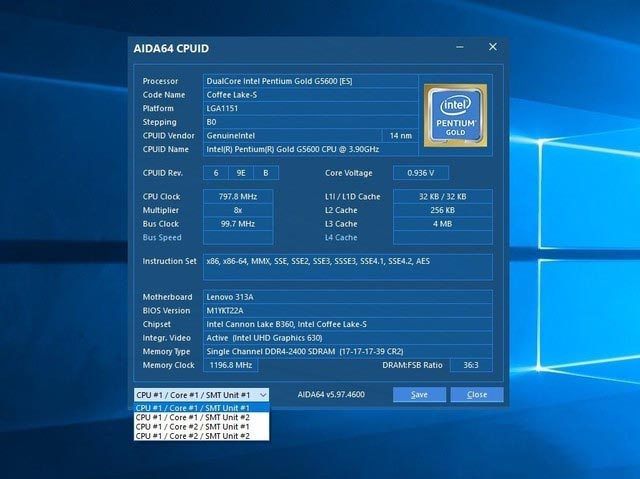Click the CPUID Vendor value GenuineIntel
Viewport: 640px width, 479px height.
tap(292, 135)
